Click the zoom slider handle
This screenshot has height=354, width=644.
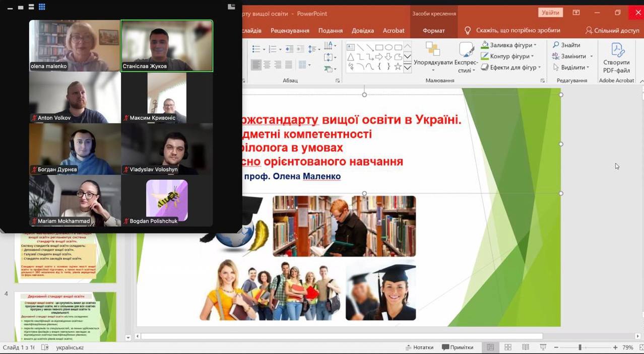(x=580, y=347)
